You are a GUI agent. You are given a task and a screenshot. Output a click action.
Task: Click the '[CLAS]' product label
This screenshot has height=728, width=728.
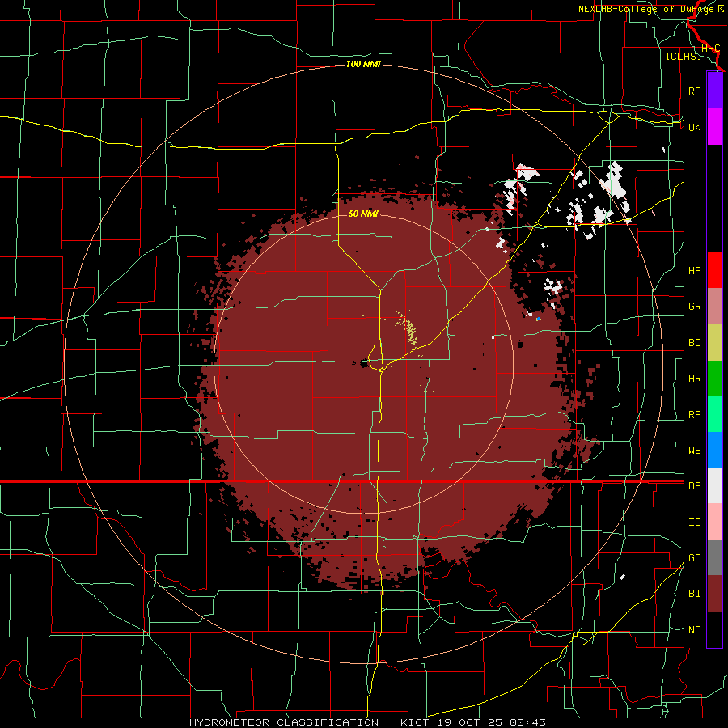click(x=684, y=56)
